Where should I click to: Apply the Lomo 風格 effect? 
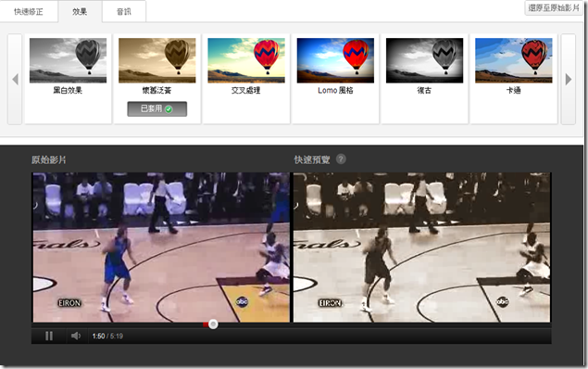[335, 60]
